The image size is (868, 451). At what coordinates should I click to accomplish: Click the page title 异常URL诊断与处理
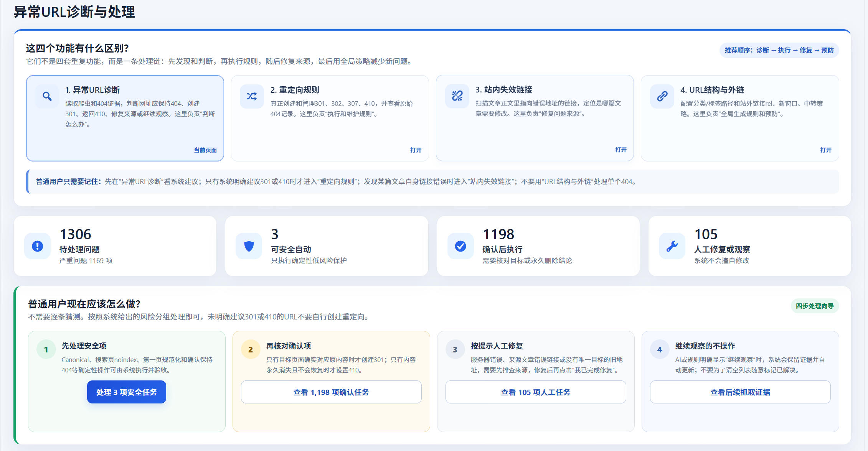tap(74, 12)
